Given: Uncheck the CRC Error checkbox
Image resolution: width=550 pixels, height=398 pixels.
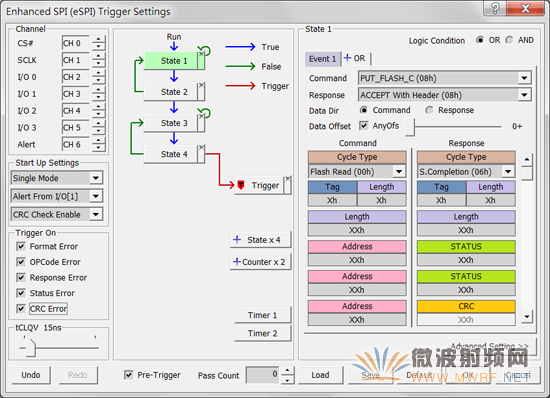Looking at the screenshot, I should [x=21, y=309].
